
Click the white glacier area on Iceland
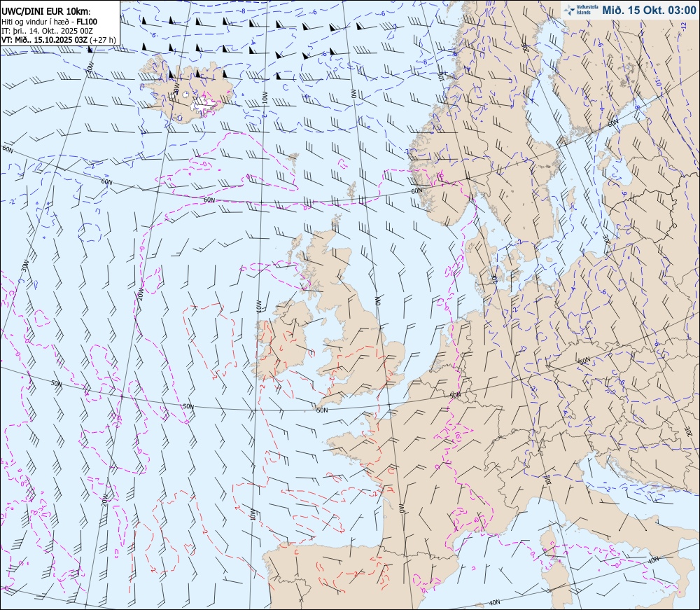click(204, 104)
